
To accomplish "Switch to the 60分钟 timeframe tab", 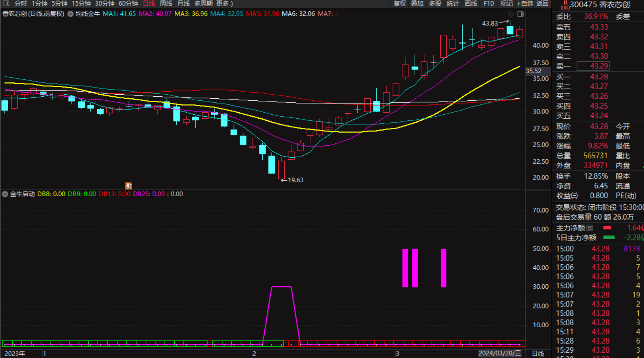I will click(x=128, y=4).
